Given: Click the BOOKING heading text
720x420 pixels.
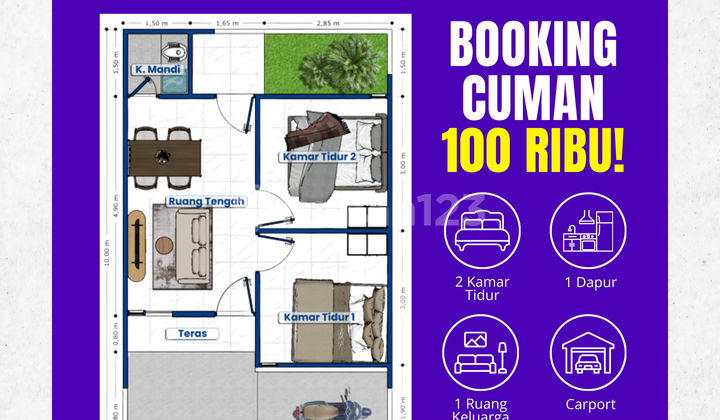Looking at the screenshot, I should [x=533, y=45].
